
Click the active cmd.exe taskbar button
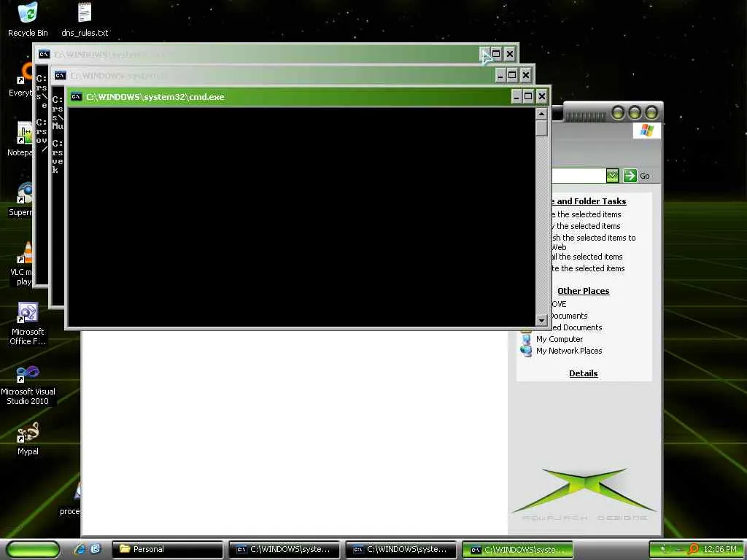pos(517,550)
